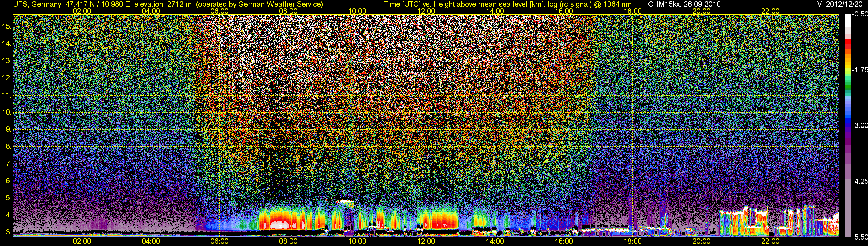Click the 8. km height axis label

8,147
